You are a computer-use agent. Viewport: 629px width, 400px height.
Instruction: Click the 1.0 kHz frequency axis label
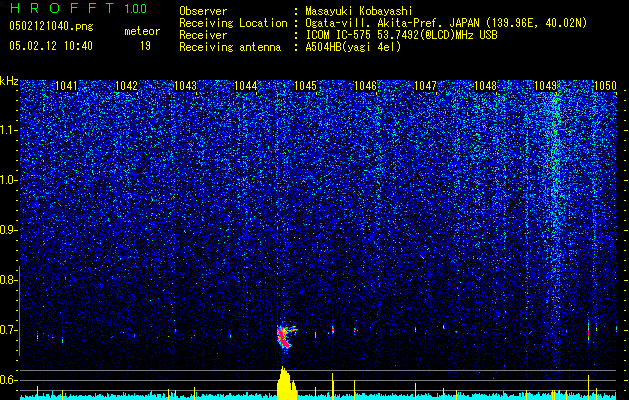point(8,180)
